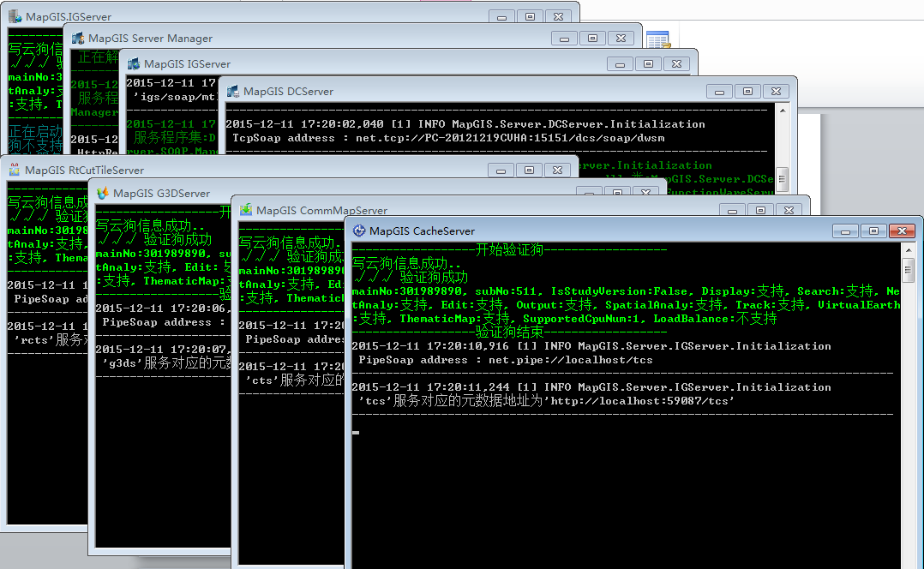Screen dimensions: 924x569
Task: Click the '验证狗结束' line in CacheServer
Action: pyautogui.click(x=509, y=332)
